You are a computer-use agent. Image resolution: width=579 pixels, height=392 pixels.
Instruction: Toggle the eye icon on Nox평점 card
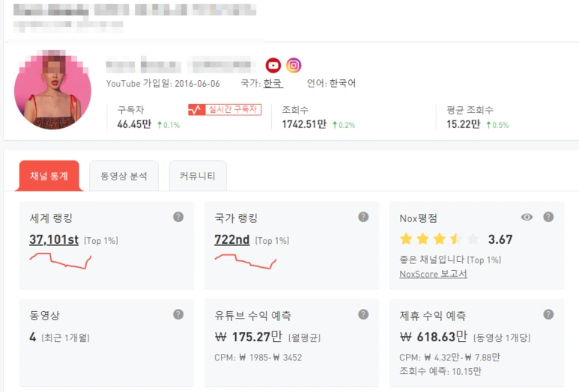coord(527,217)
